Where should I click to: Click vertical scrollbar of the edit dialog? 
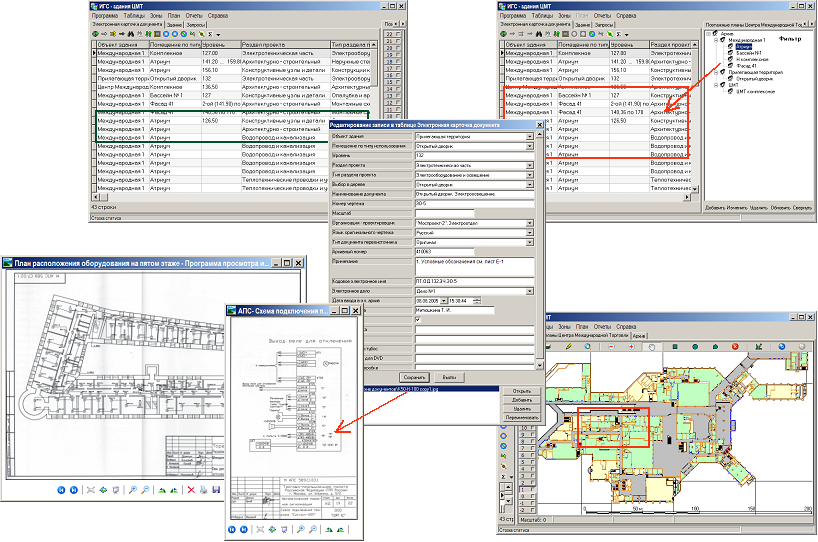[539, 250]
